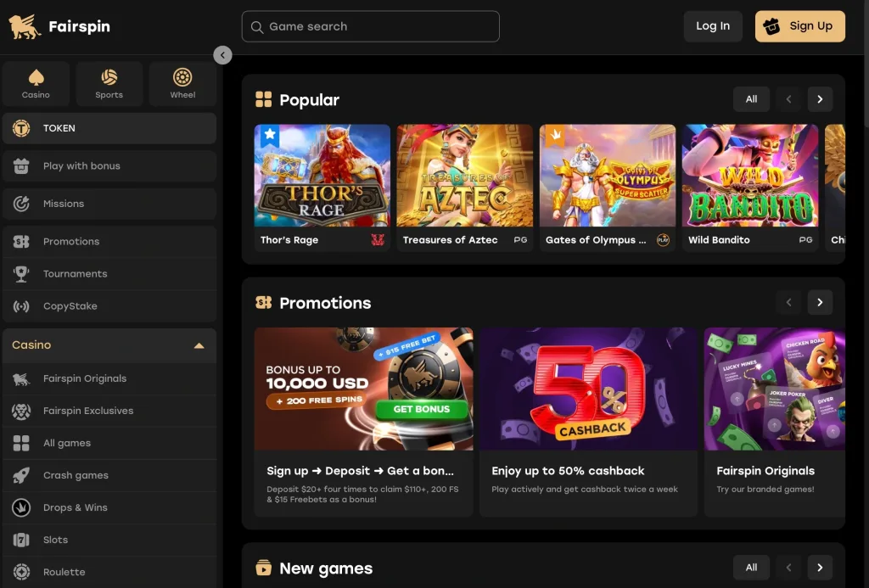
Task: Click the magnifier icon in Game search
Action: click(x=256, y=26)
